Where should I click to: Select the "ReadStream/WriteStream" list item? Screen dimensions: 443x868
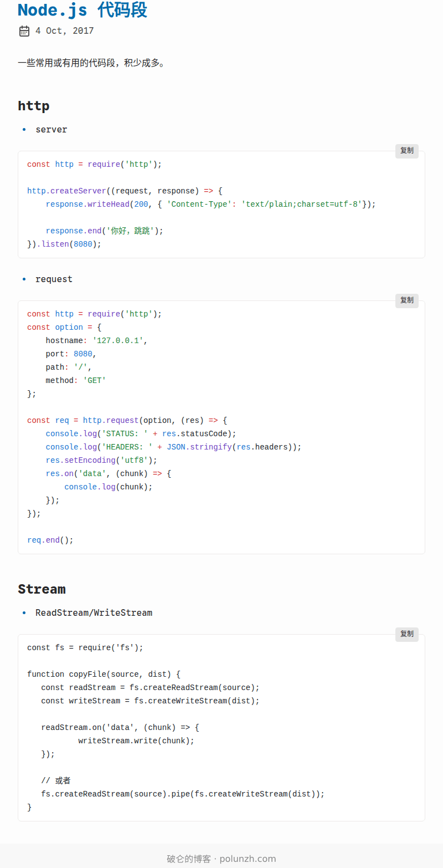(x=94, y=613)
